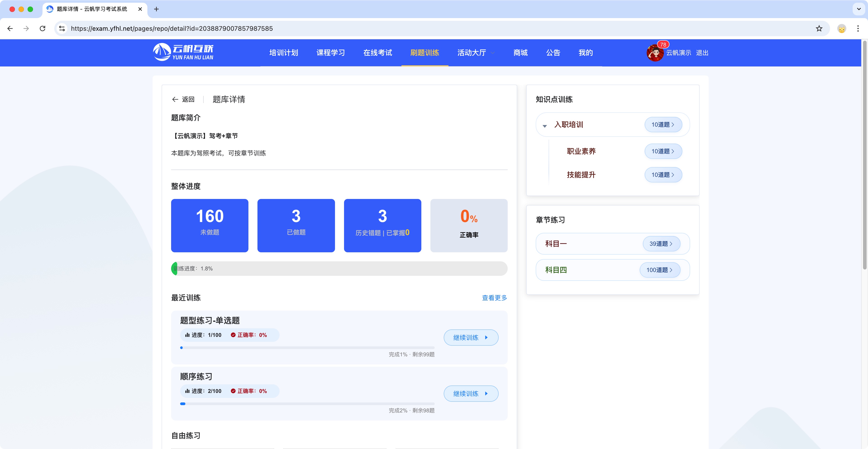
Task: Select 课程学习 in the top navigation
Action: pyautogui.click(x=330, y=53)
